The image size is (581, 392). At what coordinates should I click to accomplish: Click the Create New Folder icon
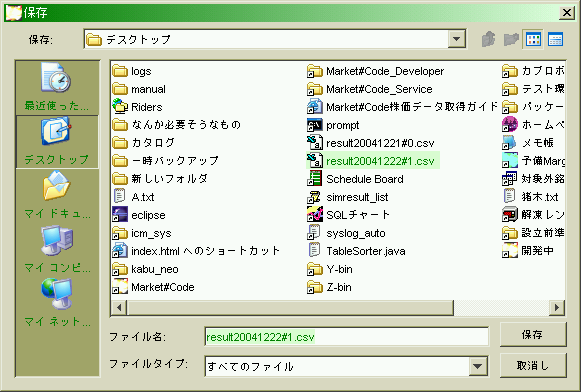click(x=511, y=39)
